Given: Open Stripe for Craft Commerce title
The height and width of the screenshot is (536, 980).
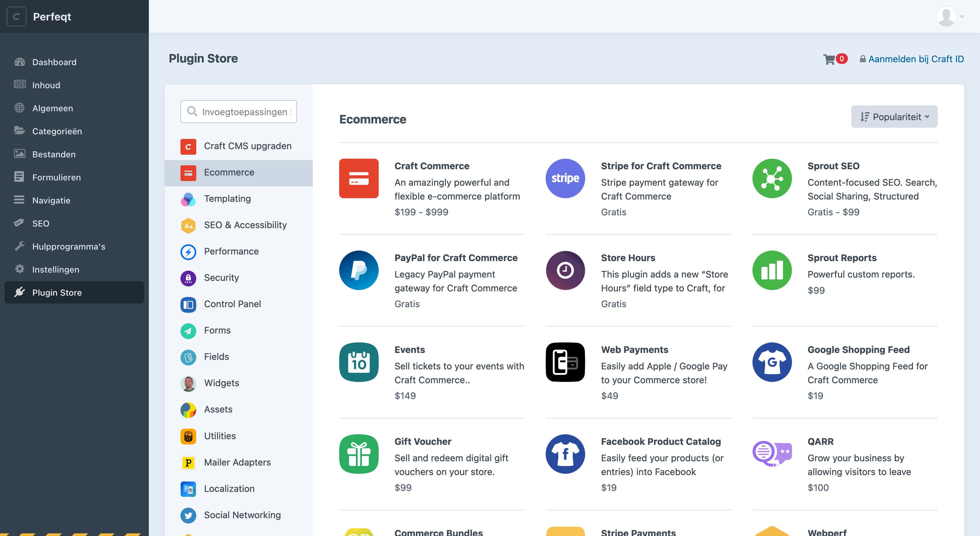Looking at the screenshot, I should pos(661,166).
